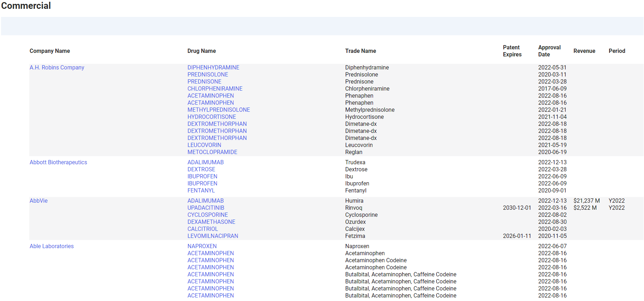
Task: Select approval date 2022-05-31
Action: coord(552,67)
